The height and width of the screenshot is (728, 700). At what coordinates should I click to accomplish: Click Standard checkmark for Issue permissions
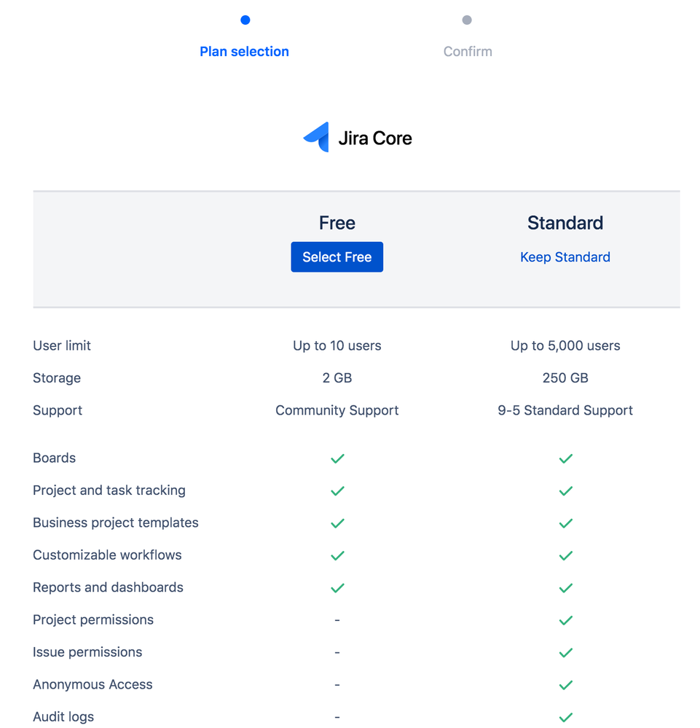[x=565, y=653]
